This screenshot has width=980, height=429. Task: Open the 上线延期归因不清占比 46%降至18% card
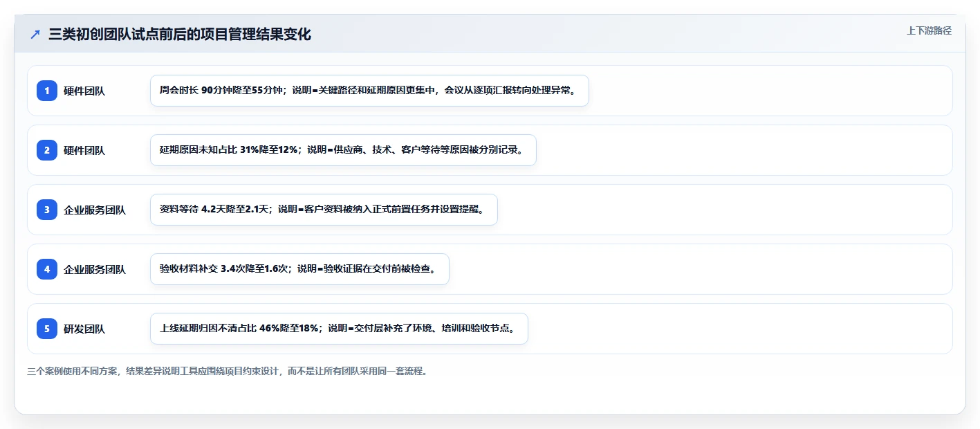[x=339, y=329]
